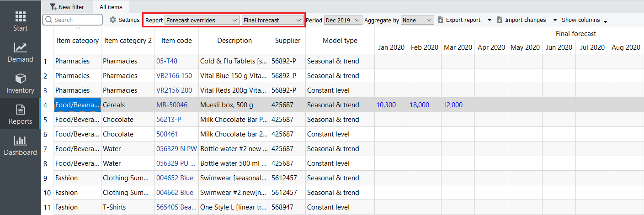Open item code link 05-T48

167,61
